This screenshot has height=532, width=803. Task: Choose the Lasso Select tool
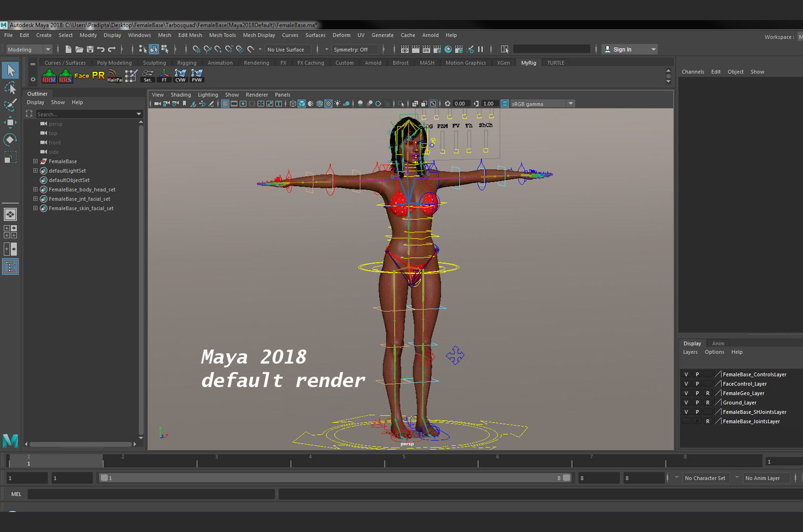[x=10, y=88]
